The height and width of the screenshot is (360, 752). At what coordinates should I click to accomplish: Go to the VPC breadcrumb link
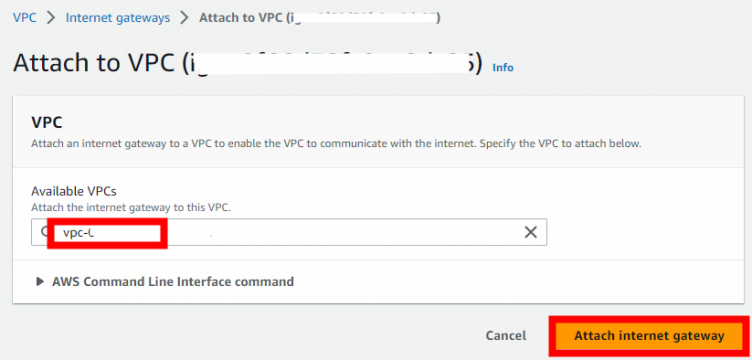click(x=24, y=18)
